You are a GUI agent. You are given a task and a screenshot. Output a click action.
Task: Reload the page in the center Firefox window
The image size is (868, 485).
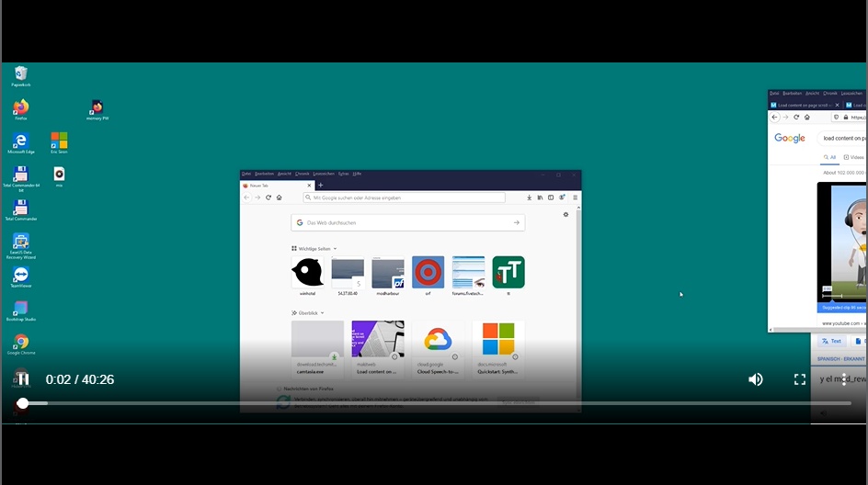[x=268, y=197]
